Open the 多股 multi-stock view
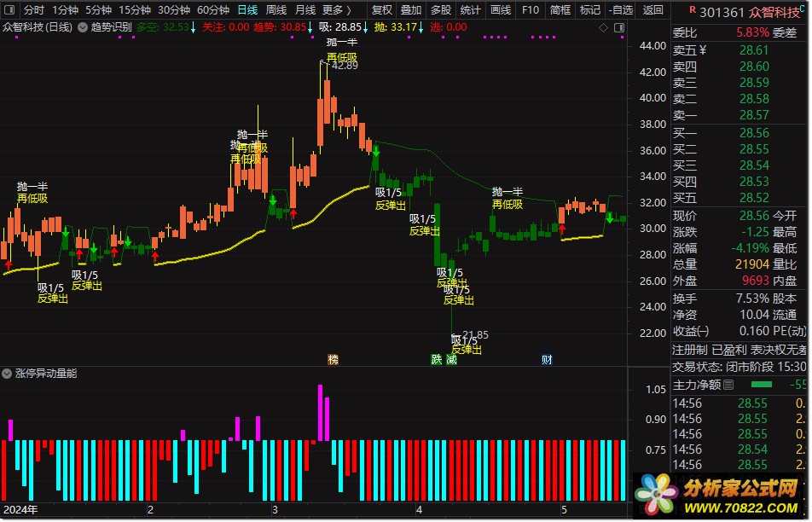The width and height of the screenshot is (812, 522). (441, 10)
